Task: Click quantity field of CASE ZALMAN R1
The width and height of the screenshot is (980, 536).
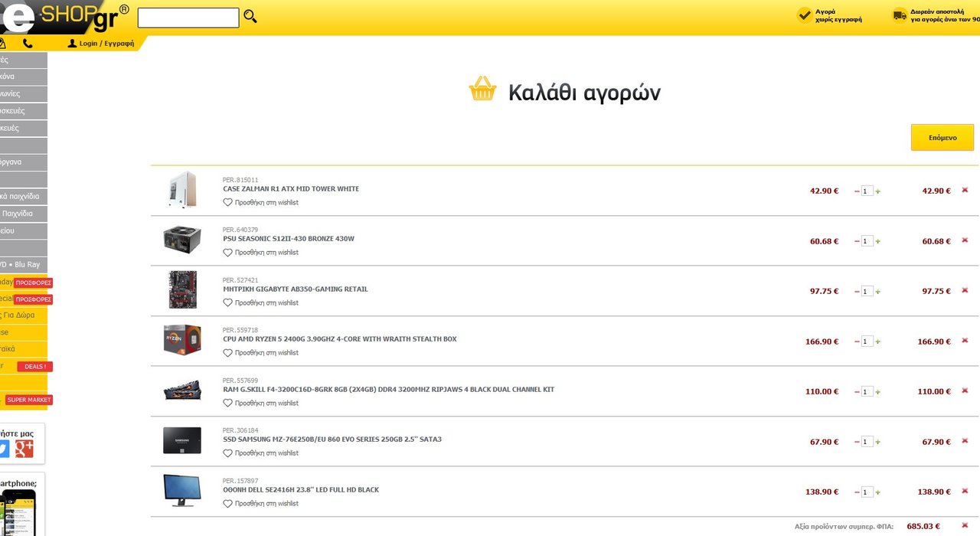Action: (867, 191)
